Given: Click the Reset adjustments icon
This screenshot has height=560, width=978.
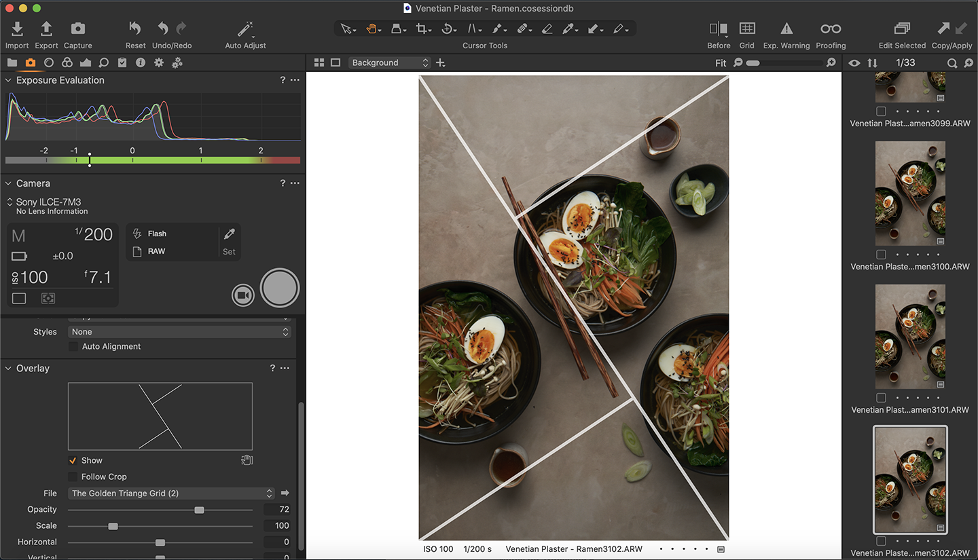Looking at the screenshot, I should pos(135,29).
